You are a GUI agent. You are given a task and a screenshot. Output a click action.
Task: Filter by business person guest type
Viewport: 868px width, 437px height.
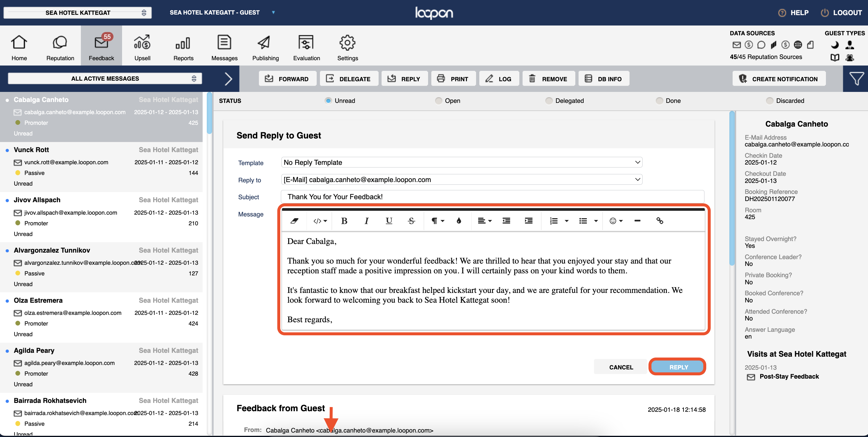point(850,44)
